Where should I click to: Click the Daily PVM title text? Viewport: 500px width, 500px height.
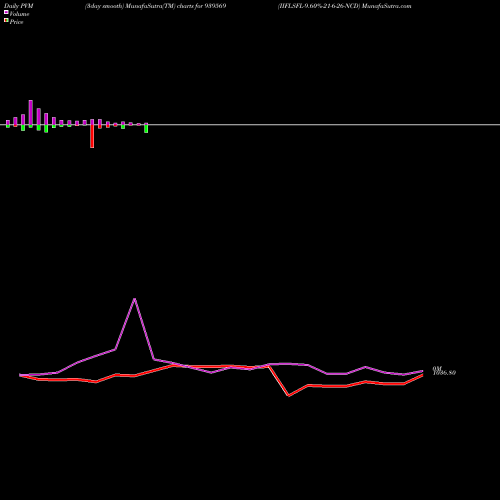click(19, 6)
